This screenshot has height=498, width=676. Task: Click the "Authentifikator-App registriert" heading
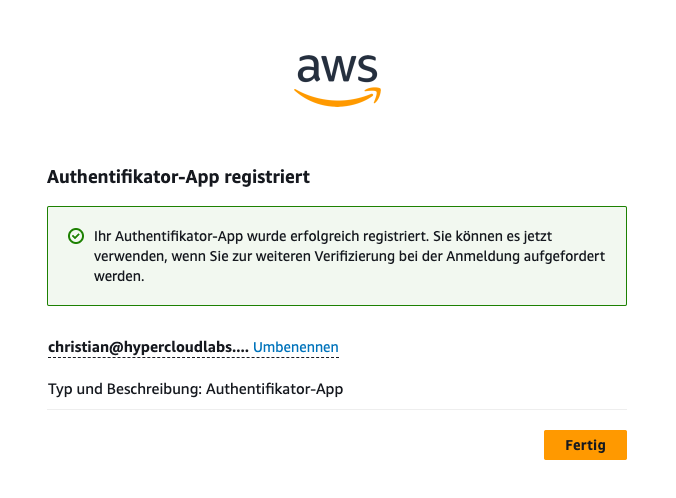(178, 177)
